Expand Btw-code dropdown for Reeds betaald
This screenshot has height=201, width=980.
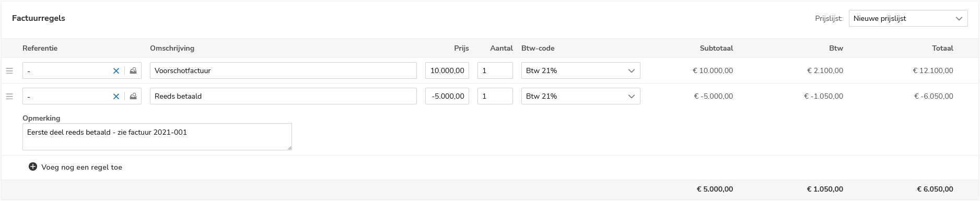click(x=580, y=96)
